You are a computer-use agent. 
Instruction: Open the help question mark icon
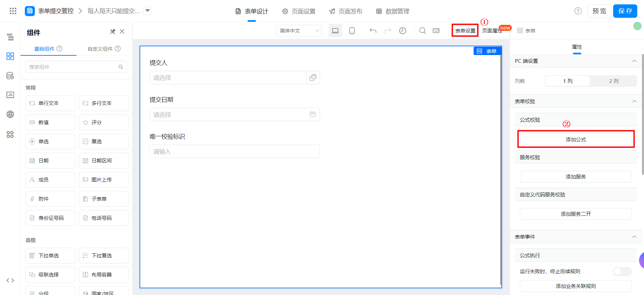pyautogui.click(x=578, y=11)
